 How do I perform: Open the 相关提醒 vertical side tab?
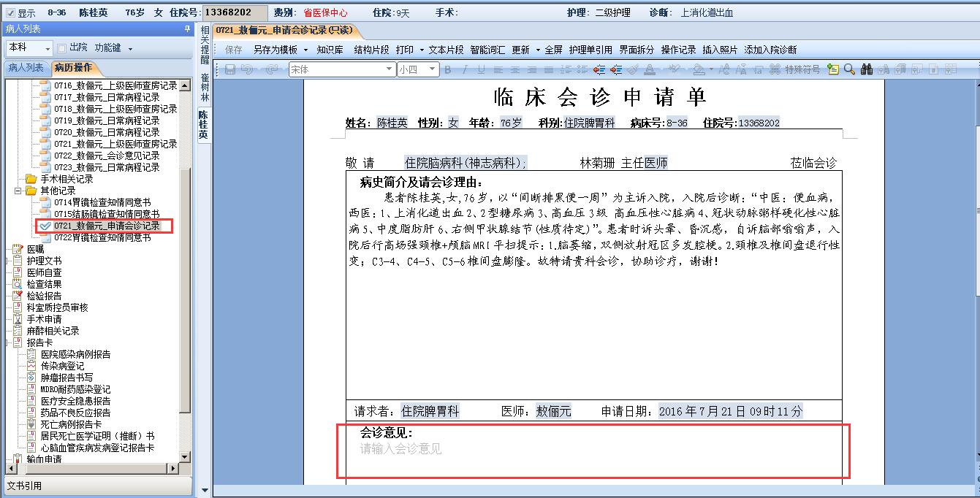(204, 45)
